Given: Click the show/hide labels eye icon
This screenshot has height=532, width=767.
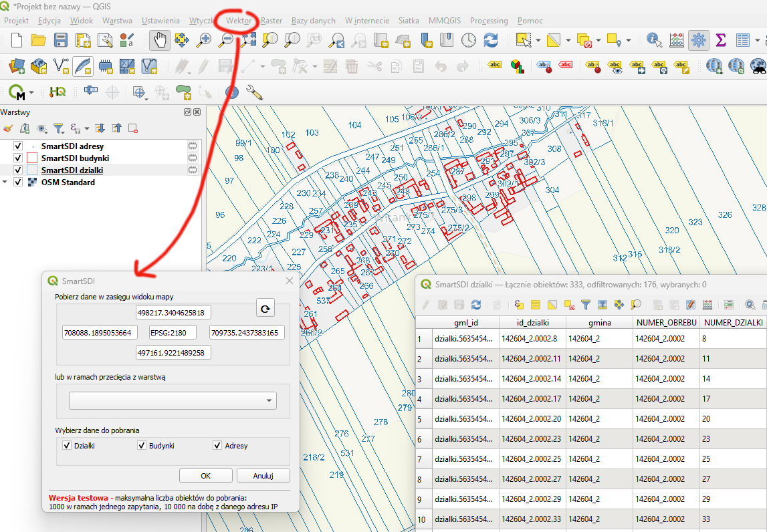Looking at the screenshot, I should coord(615,66).
